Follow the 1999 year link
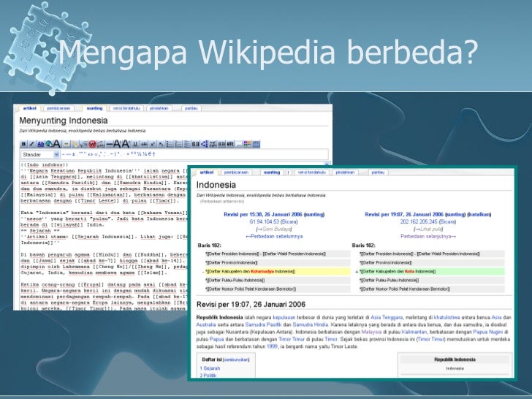The height and width of the screenshot is (399, 532). tap(272, 346)
